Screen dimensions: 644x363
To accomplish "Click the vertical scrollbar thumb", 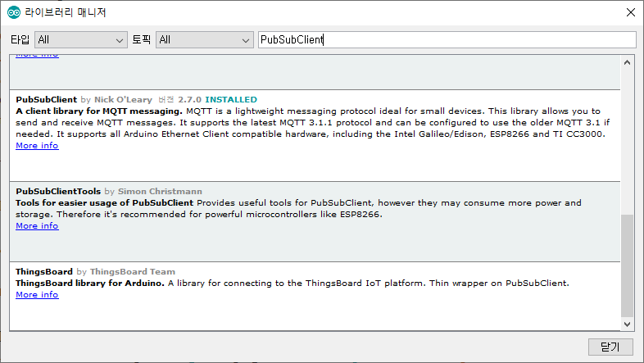I will (x=627, y=265).
